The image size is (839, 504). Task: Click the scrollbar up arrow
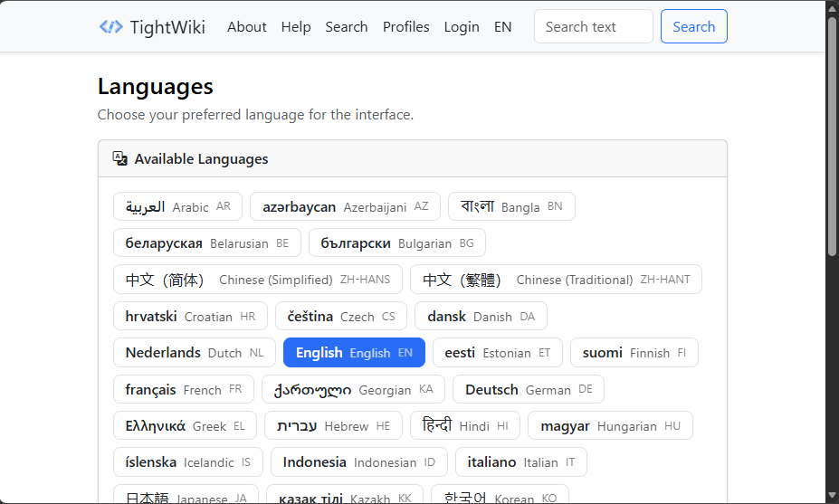tap(832, 7)
